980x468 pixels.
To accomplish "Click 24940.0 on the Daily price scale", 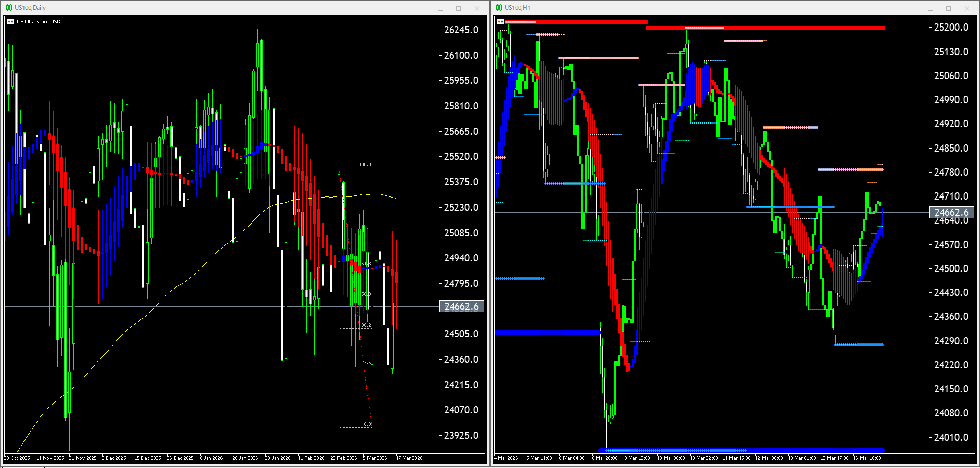I will coord(461,258).
